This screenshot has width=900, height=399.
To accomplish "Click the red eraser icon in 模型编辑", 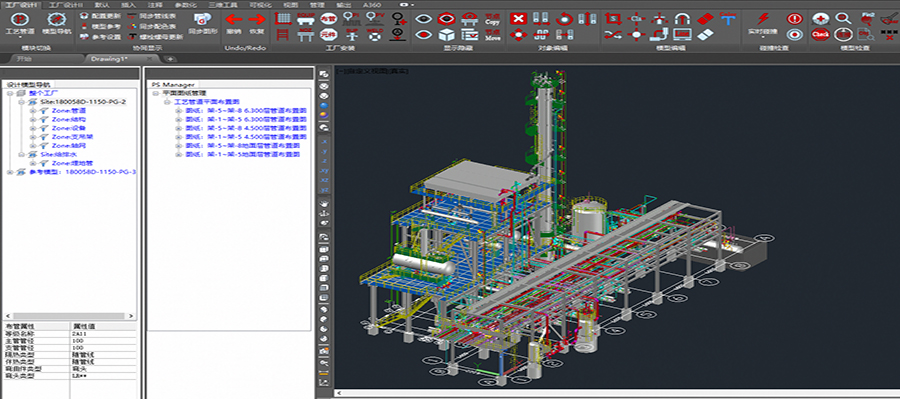I will (x=705, y=18).
